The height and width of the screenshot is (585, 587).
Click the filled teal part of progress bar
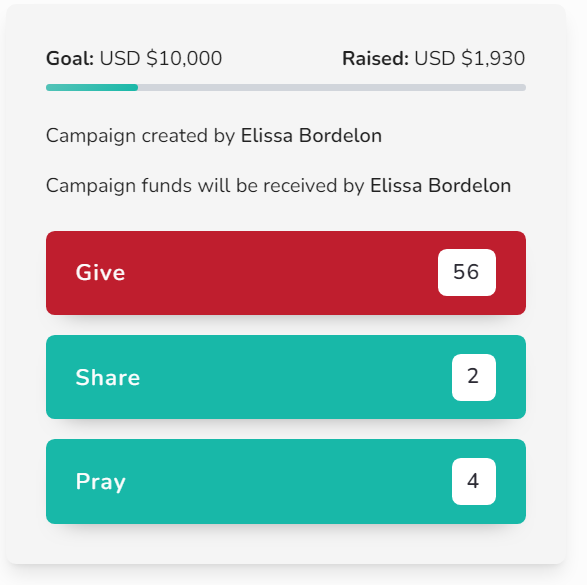coord(92,88)
